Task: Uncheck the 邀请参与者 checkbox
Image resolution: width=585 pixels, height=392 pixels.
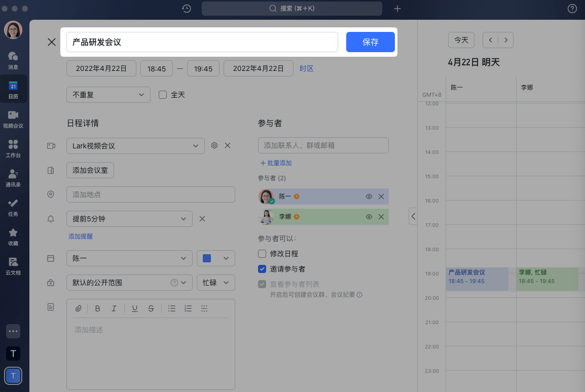Action: coord(262,268)
